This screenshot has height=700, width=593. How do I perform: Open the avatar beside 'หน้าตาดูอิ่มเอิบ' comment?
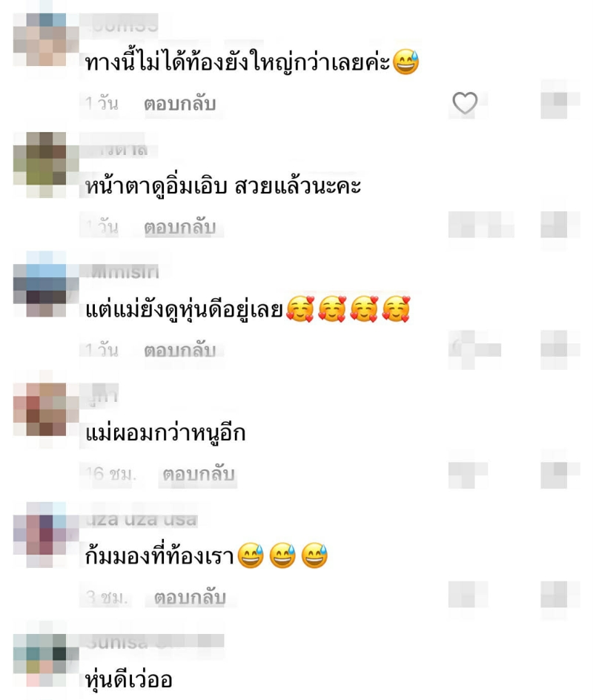coord(46,165)
